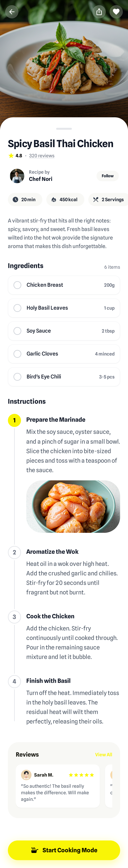View All reviews
The width and height of the screenshot is (128, 868).
pyautogui.click(x=103, y=754)
